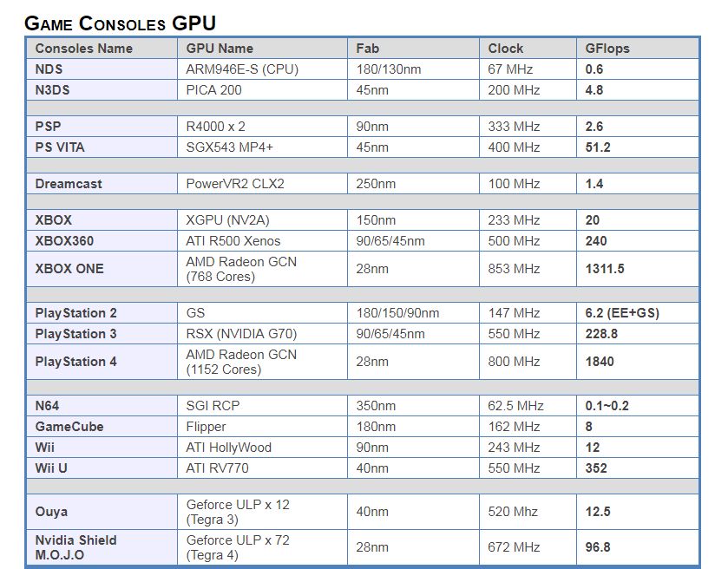728x569 pixels.
Task: Click the PlayStation 4 console cell
Action: point(76,362)
